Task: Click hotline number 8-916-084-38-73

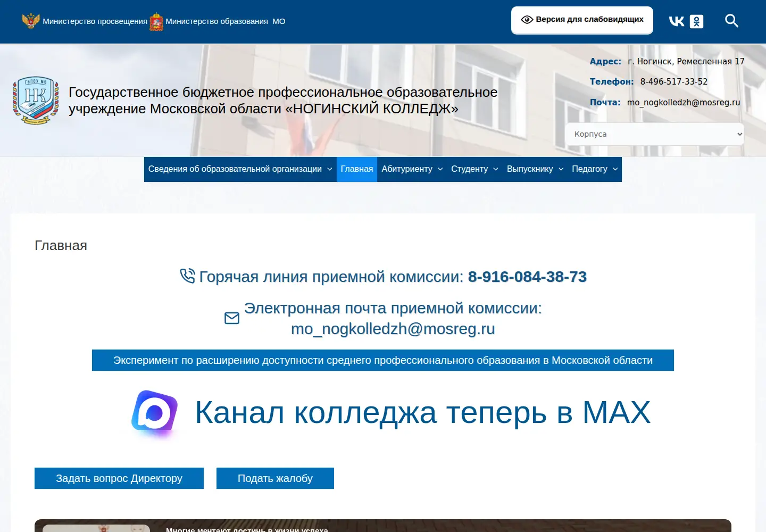Action: click(527, 277)
